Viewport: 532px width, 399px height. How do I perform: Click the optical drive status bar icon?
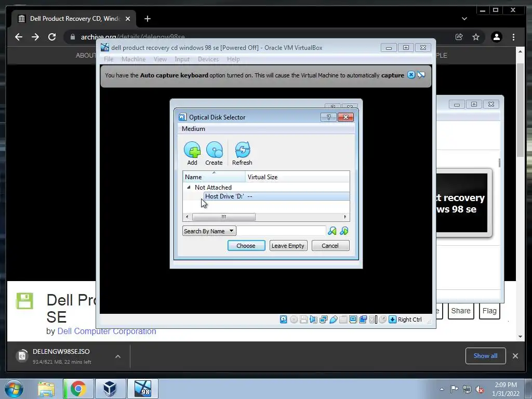pos(294,320)
